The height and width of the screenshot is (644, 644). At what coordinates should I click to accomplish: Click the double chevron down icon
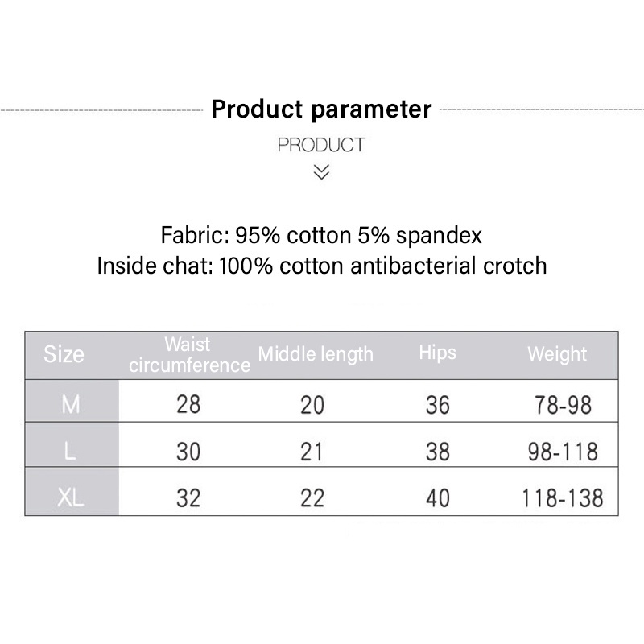(x=321, y=171)
